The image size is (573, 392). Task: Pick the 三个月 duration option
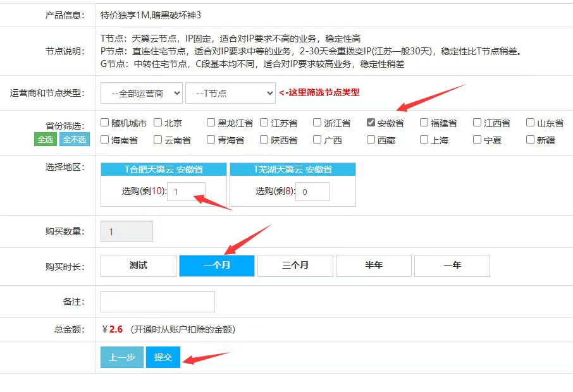pos(295,266)
